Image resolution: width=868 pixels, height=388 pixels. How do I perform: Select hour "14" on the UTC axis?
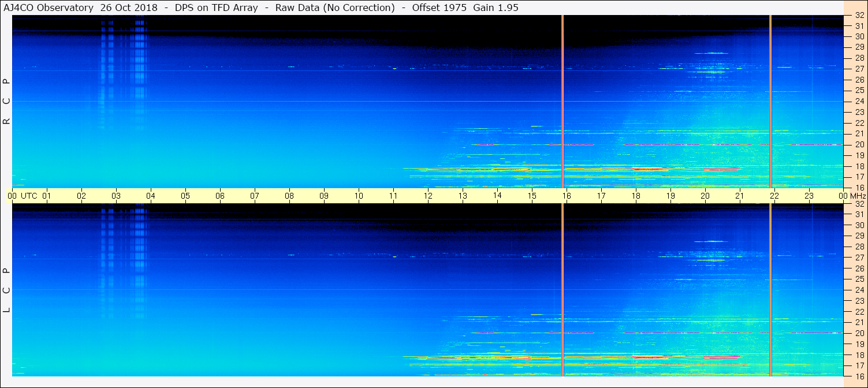point(497,196)
